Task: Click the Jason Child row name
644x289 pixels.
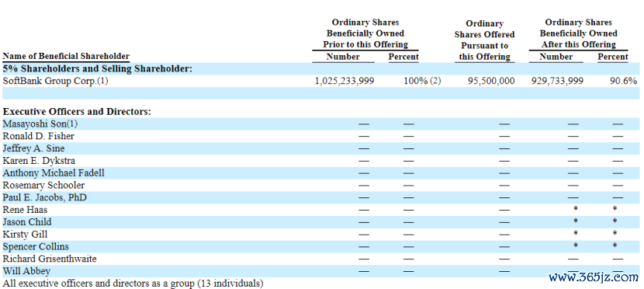Action: point(27,222)
